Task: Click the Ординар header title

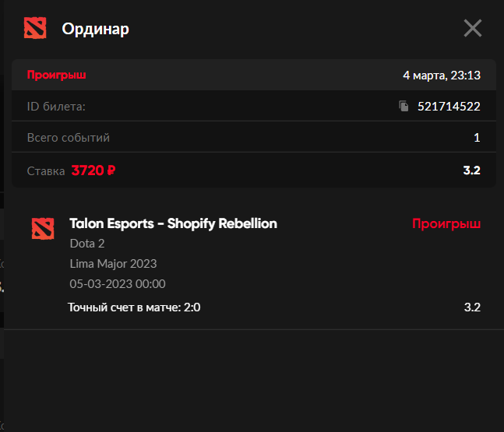Action: pos(96,29)
